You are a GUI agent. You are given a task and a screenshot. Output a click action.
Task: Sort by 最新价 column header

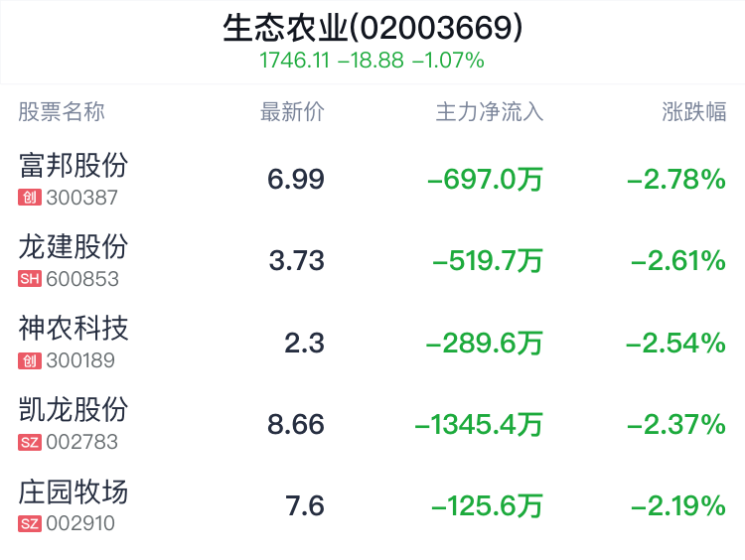click(292, 112)
